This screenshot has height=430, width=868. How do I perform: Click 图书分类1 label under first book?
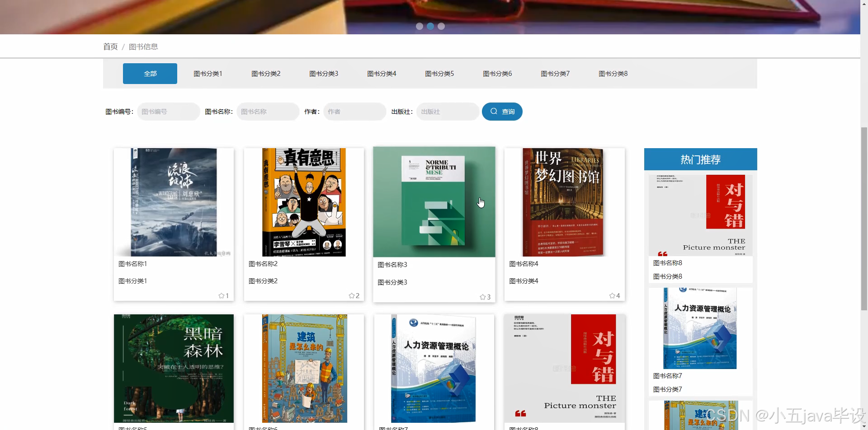tap(132, 281)
